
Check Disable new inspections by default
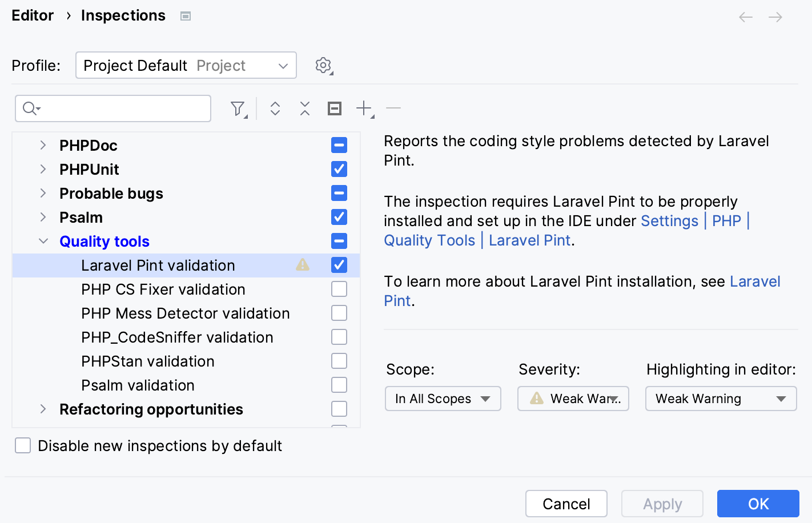(22, 445)
